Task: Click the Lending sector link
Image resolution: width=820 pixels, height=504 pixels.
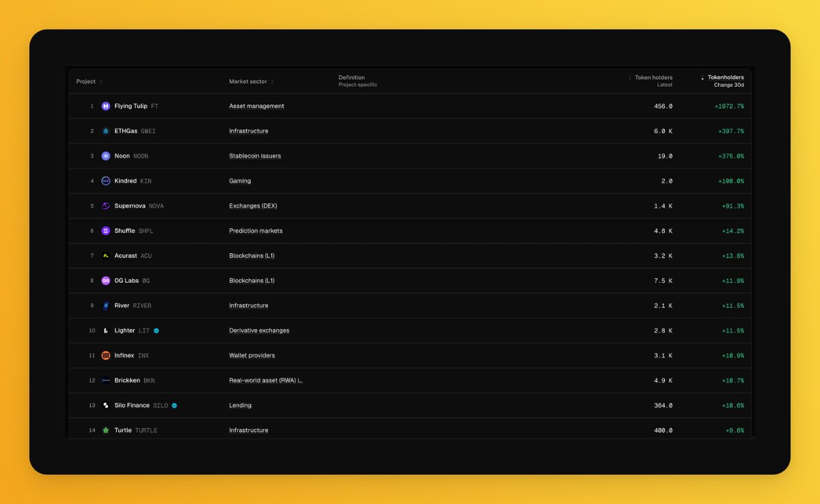Action: coord(241,405)
